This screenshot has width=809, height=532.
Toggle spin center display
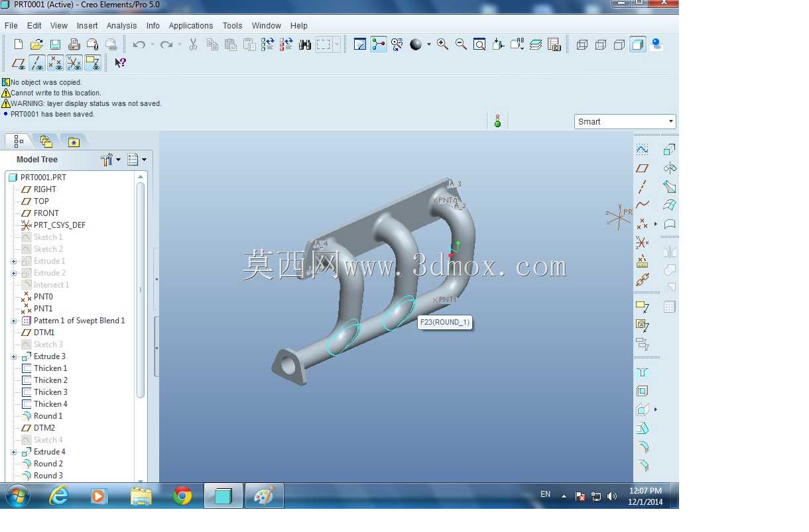pos(379,44)
